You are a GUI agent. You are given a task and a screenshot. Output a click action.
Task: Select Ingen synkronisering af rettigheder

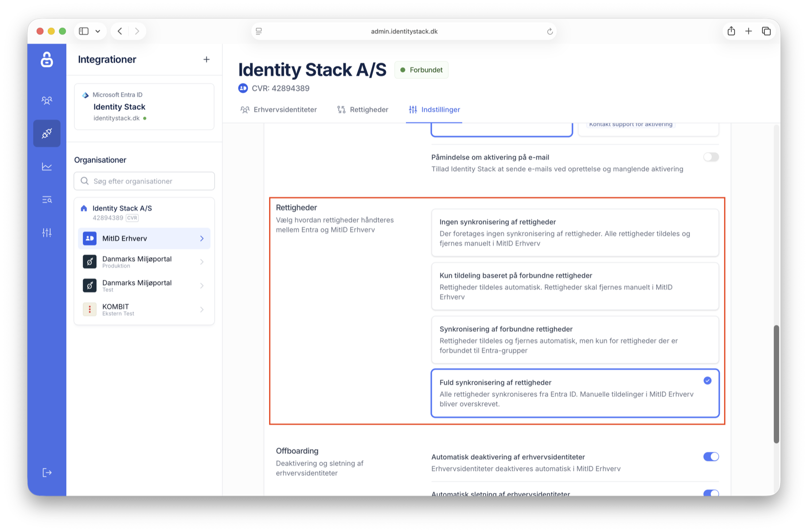[x=575, y=233]
